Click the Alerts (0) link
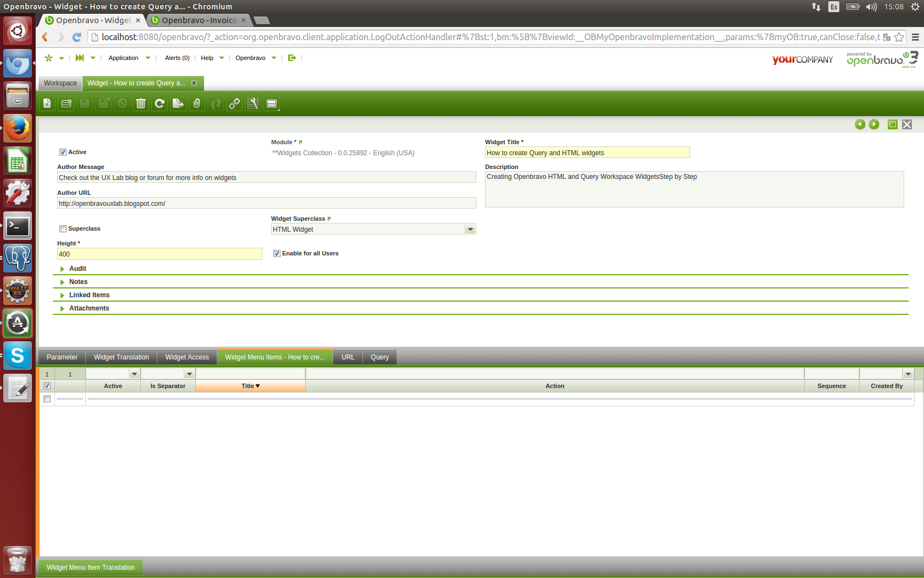924x578 pixels. (177, 58)
